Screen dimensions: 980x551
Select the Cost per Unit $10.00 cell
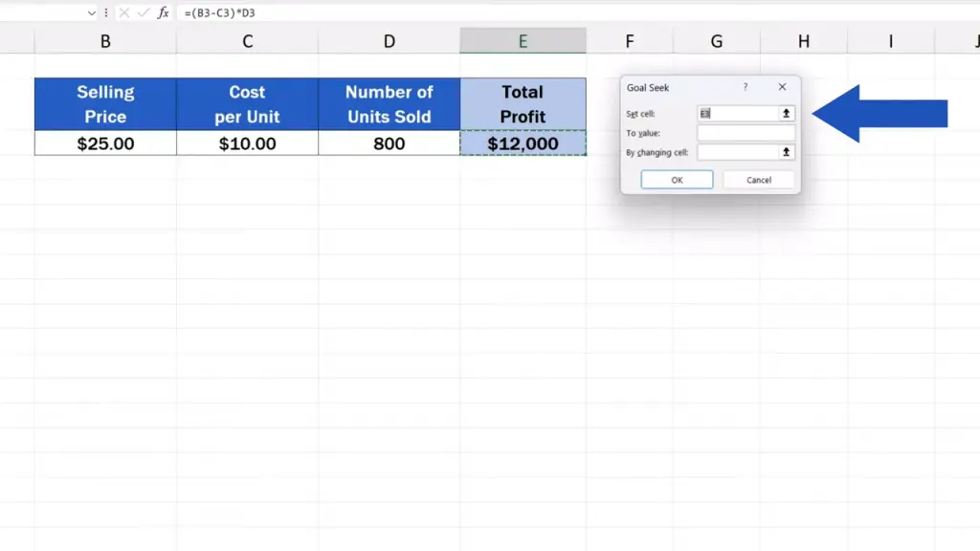tap(247, 143)
